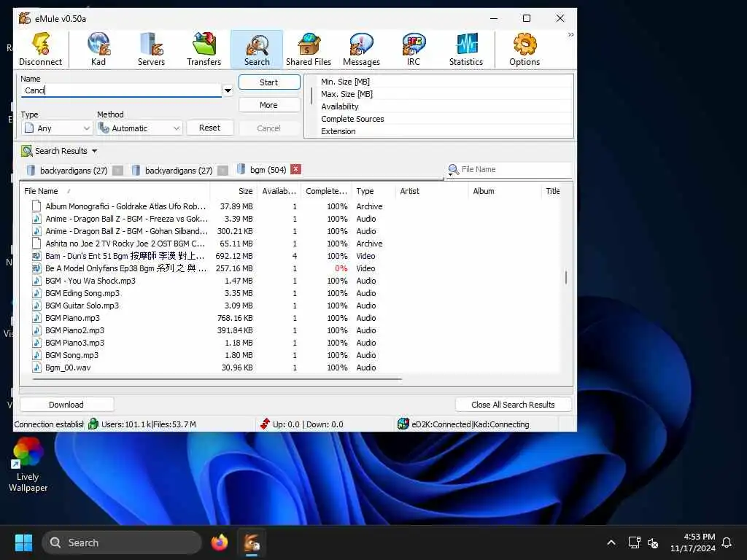Open the Messages page
Screen dimensions: 747x560
pyautogui.click(x=362, y=50)
